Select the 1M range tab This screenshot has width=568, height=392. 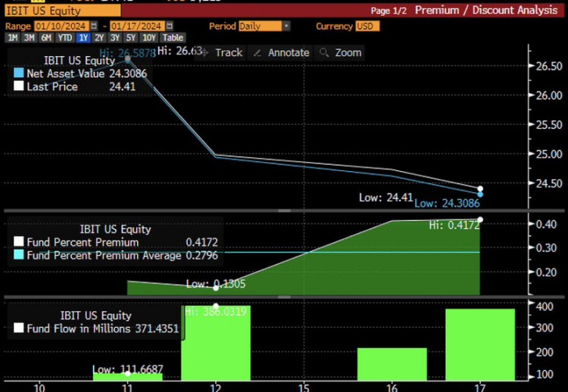point(13,38)
